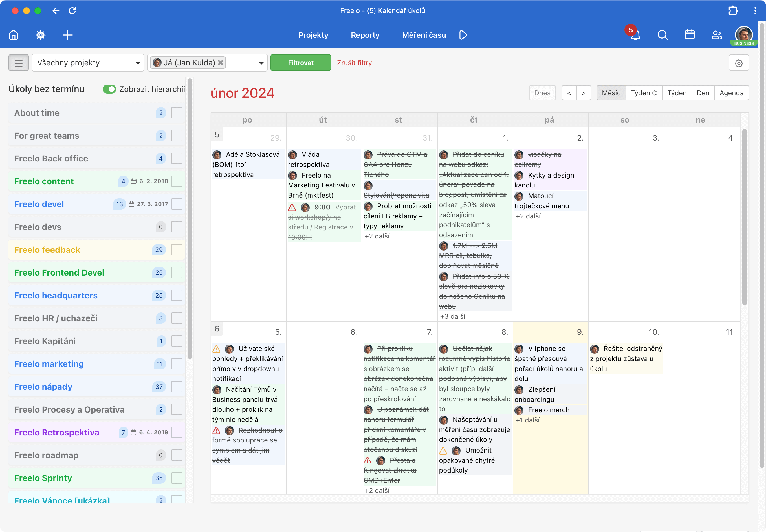Screen dimensions: 766x532
Task: Click warning icon on Přestala fungovat task
Action: (x=367, y=461)
